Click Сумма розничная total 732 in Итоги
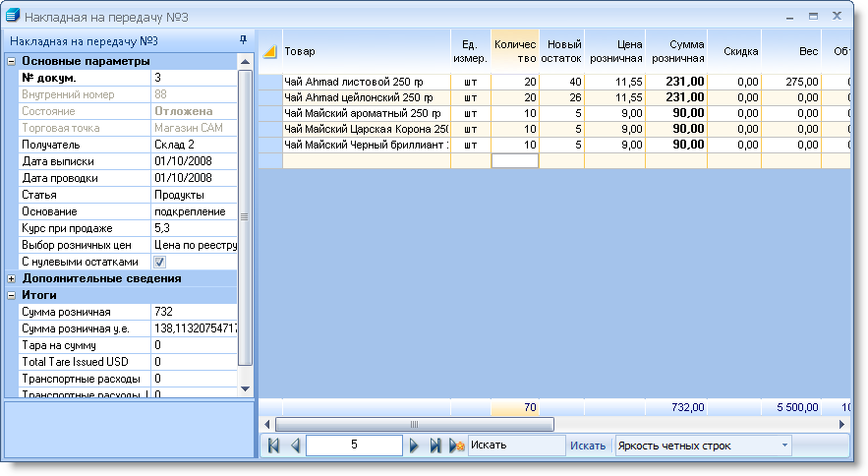This screenshot has width=868, height=476. 194,312
